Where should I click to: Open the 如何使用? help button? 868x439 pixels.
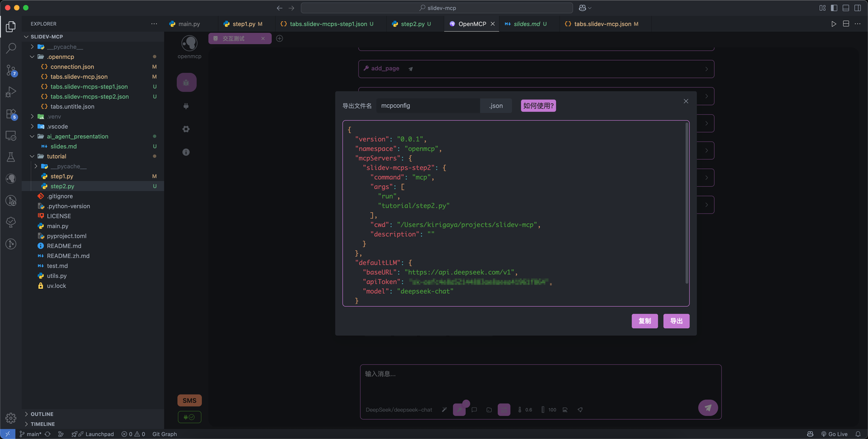tap(538, 106)
